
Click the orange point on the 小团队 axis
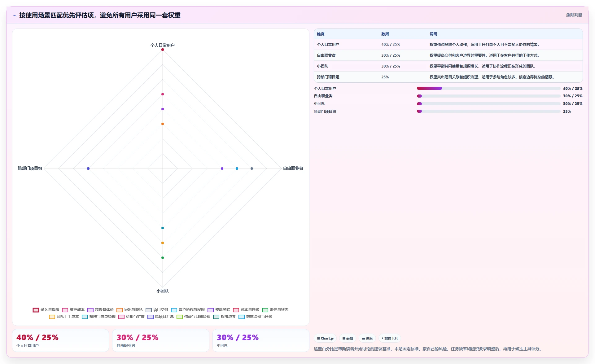162,243
